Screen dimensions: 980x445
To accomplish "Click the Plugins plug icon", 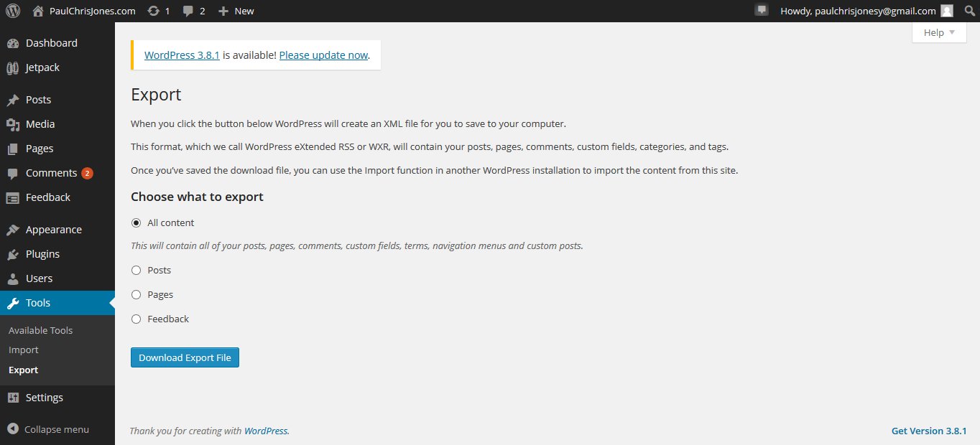I will pyautogui.click(x=13, y=254).
